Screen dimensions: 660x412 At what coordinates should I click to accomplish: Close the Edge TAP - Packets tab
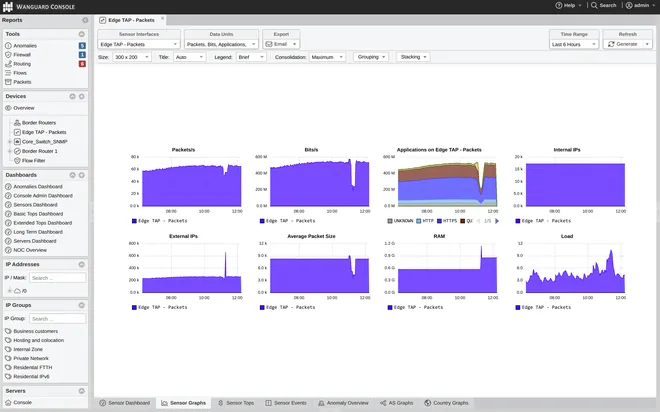(x=162, y=19)
